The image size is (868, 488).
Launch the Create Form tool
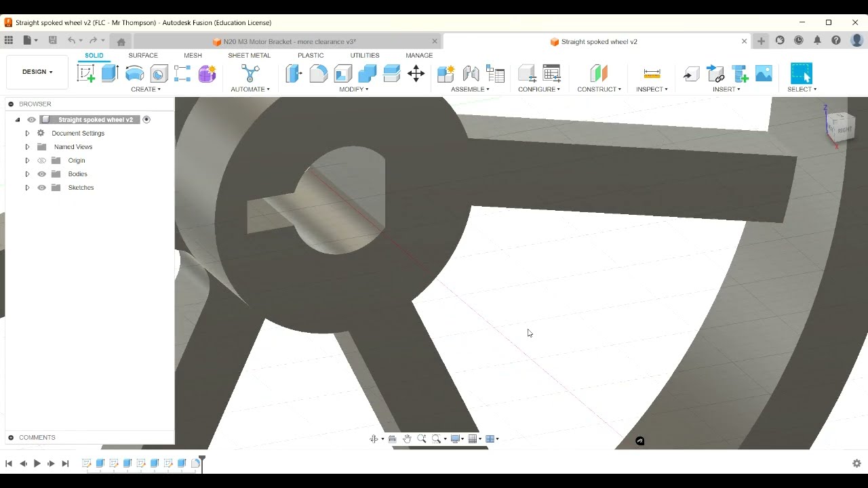coord(207,73)
